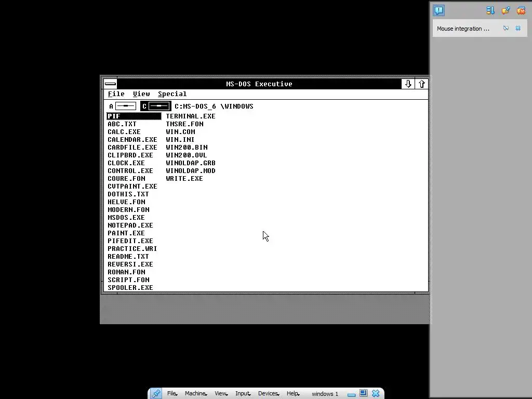
Task: Open VirtualBox Help dropdown
Action: point(293,394)
